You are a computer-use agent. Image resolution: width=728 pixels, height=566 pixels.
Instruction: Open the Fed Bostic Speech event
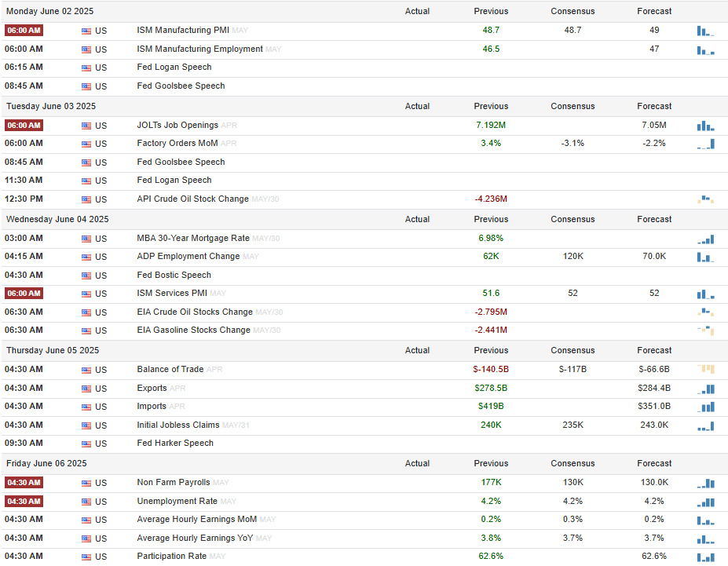(x=174, y=275)
